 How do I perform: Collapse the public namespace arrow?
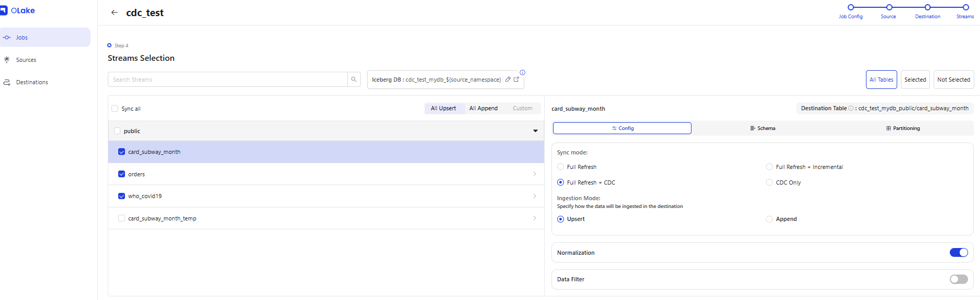(x=535, y=131)
